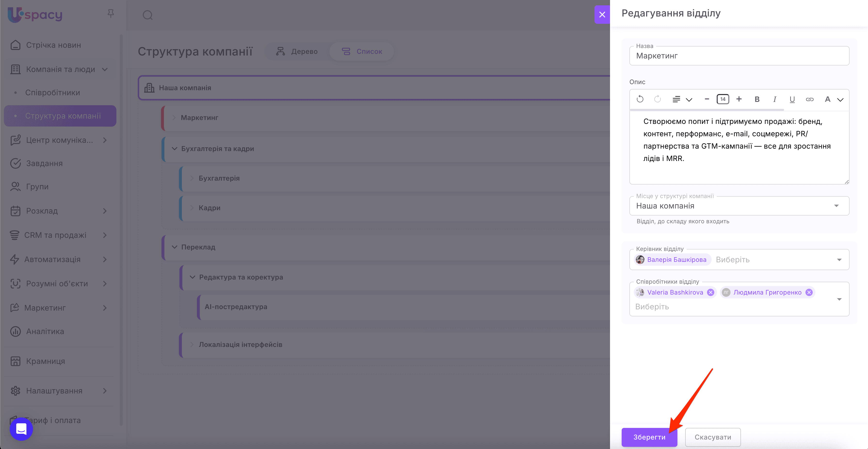
Task: Toggle underline formatting in description toolbar
Action: click(792, 99)
